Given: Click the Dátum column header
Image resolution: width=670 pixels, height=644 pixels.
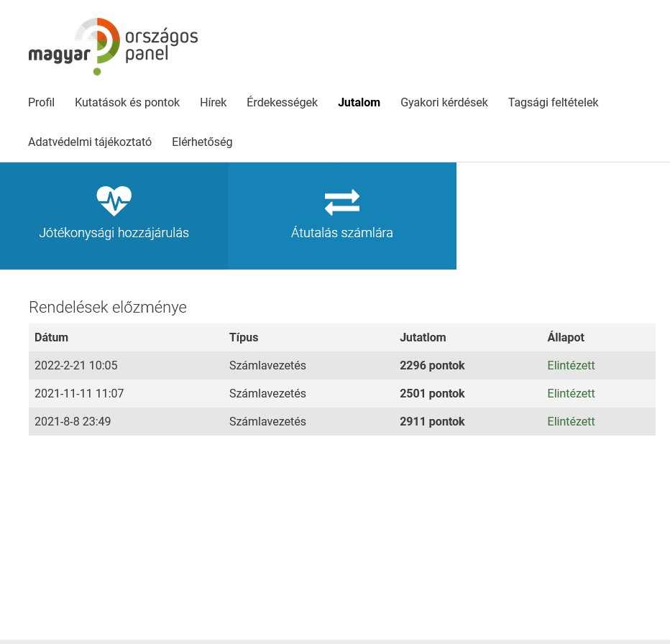Looking at the screenshot, I should [51, 338].
